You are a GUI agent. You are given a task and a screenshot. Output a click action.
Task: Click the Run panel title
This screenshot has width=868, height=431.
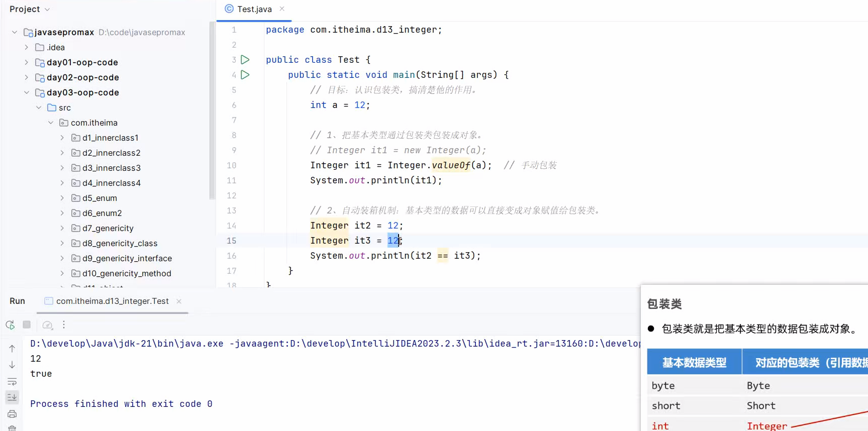(x=17, y=301)
